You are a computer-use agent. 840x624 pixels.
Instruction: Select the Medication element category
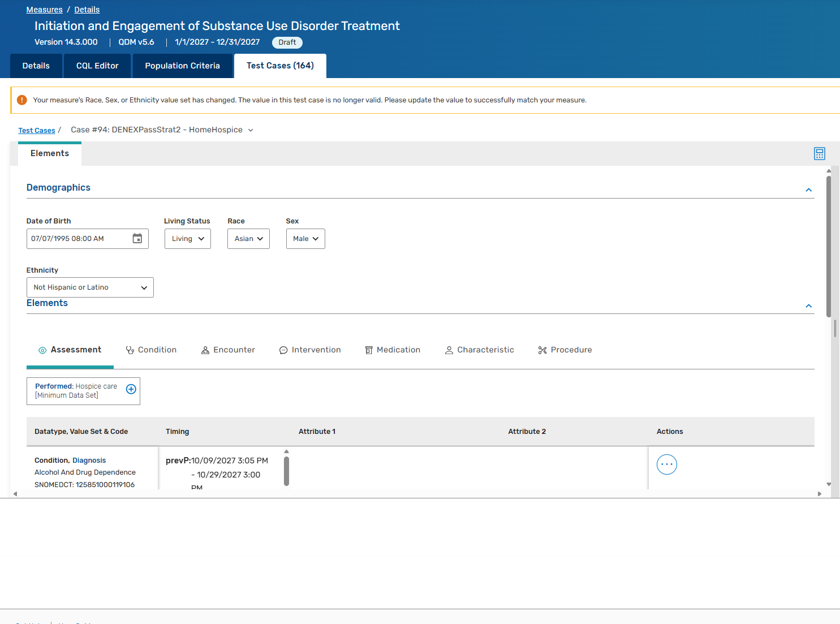tap(393, 350)
